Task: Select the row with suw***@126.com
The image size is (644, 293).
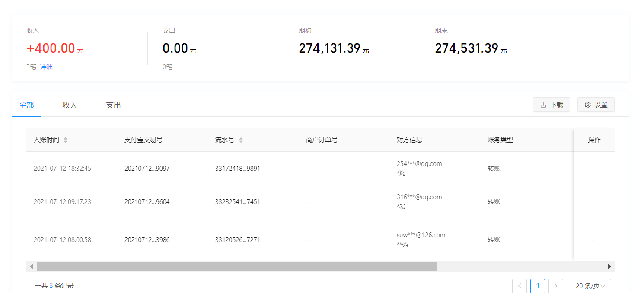Action: (x=421, y=235)
